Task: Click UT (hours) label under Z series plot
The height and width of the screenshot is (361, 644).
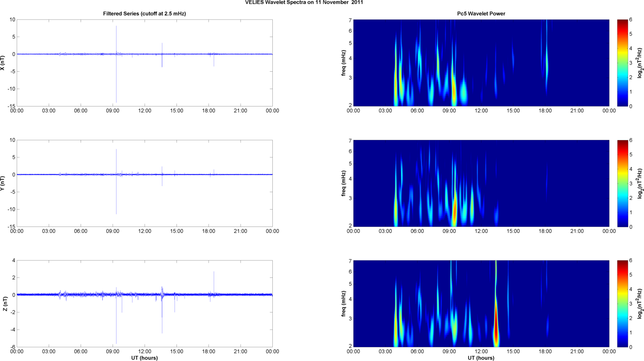Action: (144, 358)
